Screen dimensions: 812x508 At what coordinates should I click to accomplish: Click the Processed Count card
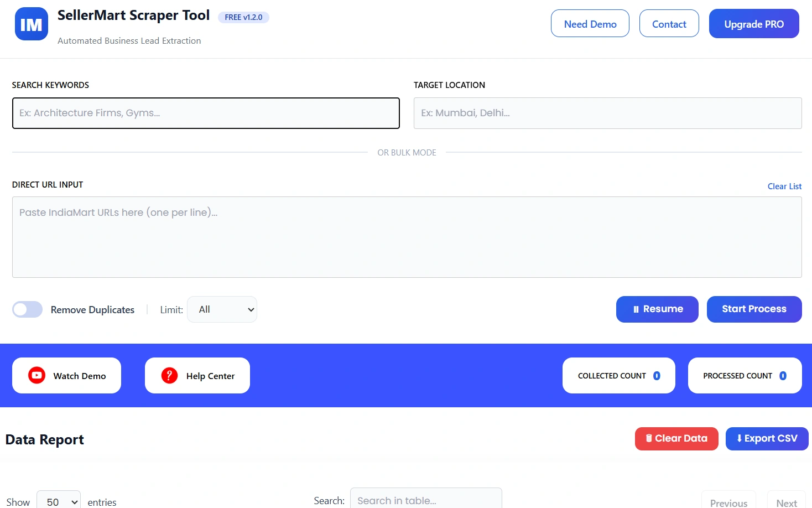click(x=745, y=375)
